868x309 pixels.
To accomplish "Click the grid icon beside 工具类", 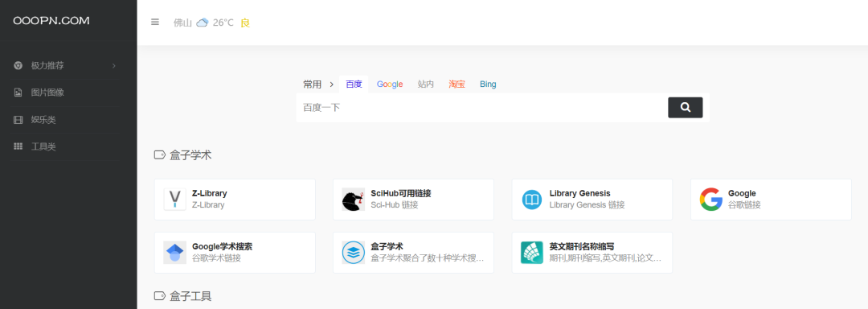I will 18,146.
